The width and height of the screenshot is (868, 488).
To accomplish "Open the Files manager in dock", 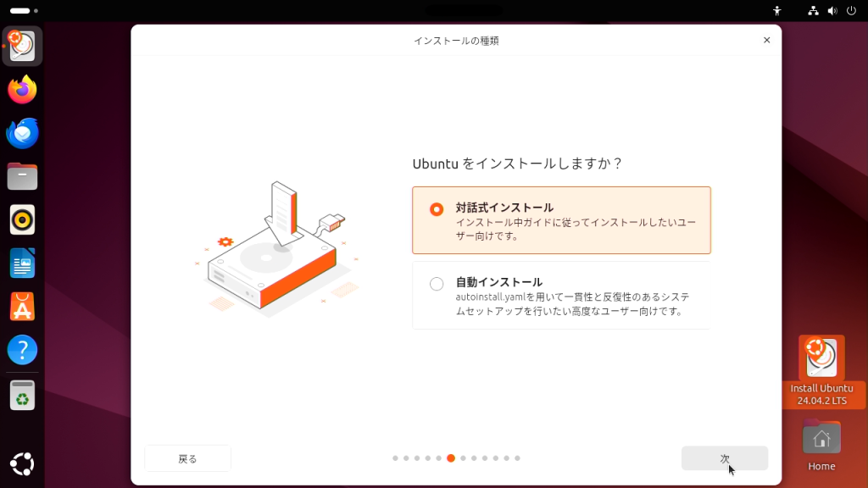I will [22, 176].
